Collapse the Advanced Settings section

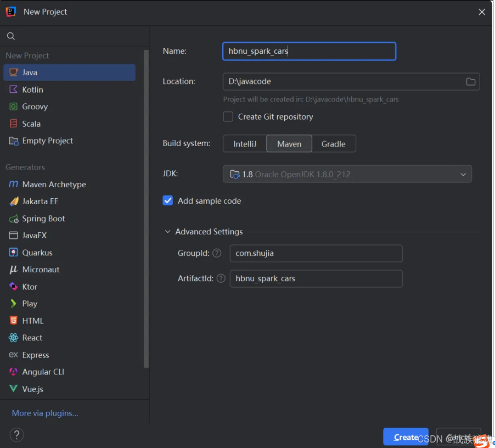point(167,232)
